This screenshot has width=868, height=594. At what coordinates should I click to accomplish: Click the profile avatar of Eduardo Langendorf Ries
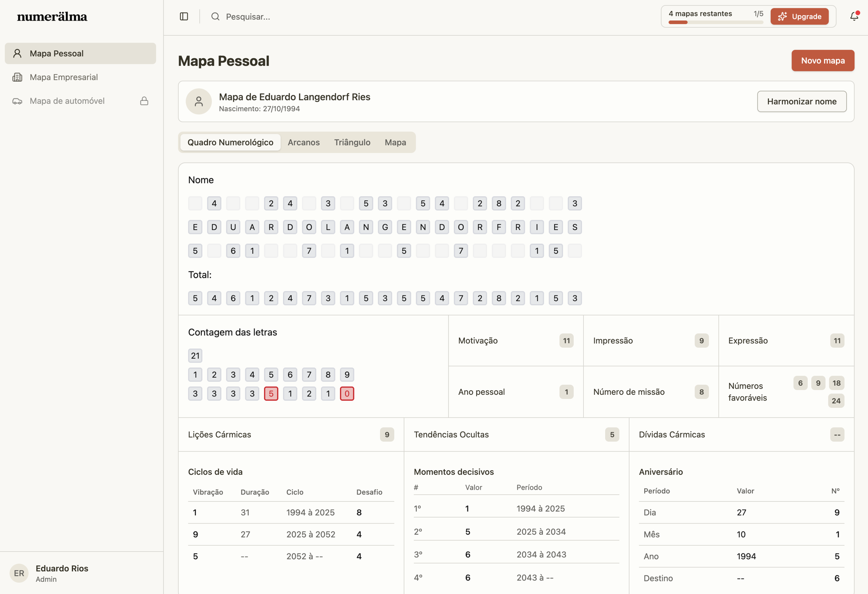coord(199,102)
